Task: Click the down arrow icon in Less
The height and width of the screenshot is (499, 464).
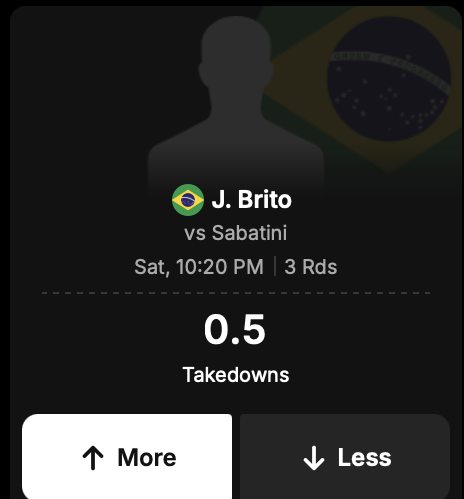Action: pos(314,458)
